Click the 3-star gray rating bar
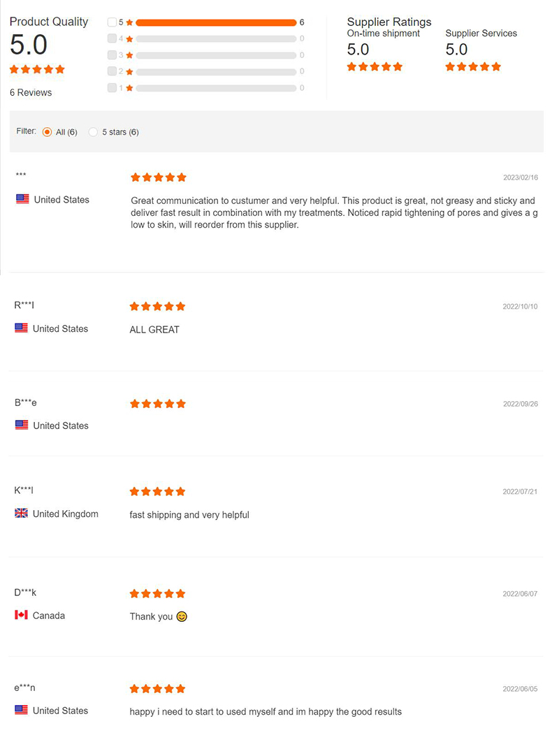552x756 pixels. pos(216,55)
